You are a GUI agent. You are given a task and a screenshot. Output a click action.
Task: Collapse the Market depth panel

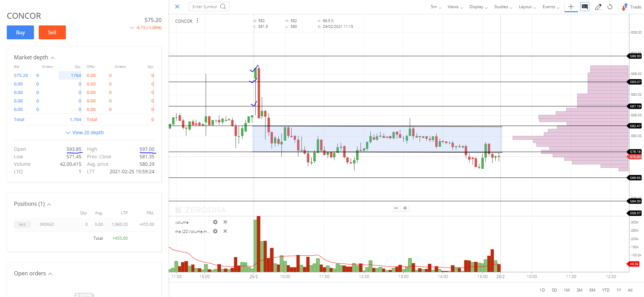[x=53, y=58]
